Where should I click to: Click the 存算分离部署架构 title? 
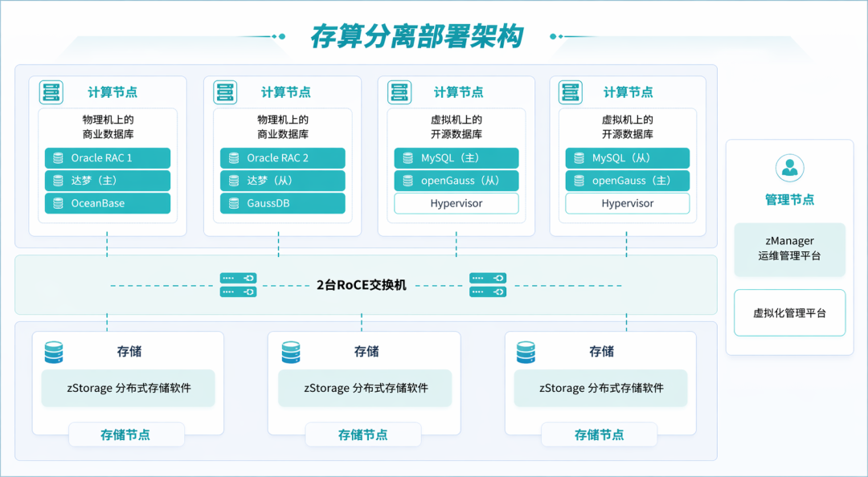point(417,36)
